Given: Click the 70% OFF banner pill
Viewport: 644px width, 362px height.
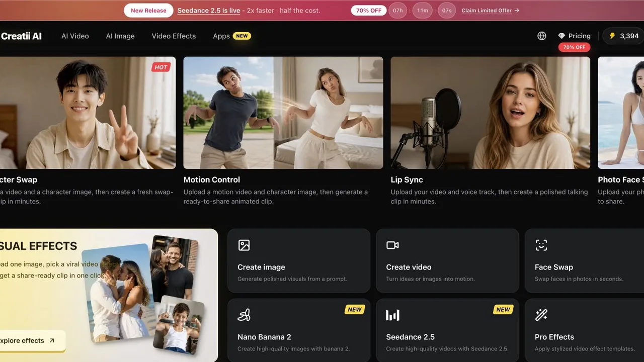Looking at the screenshot, I should click(x=369, y=11).
